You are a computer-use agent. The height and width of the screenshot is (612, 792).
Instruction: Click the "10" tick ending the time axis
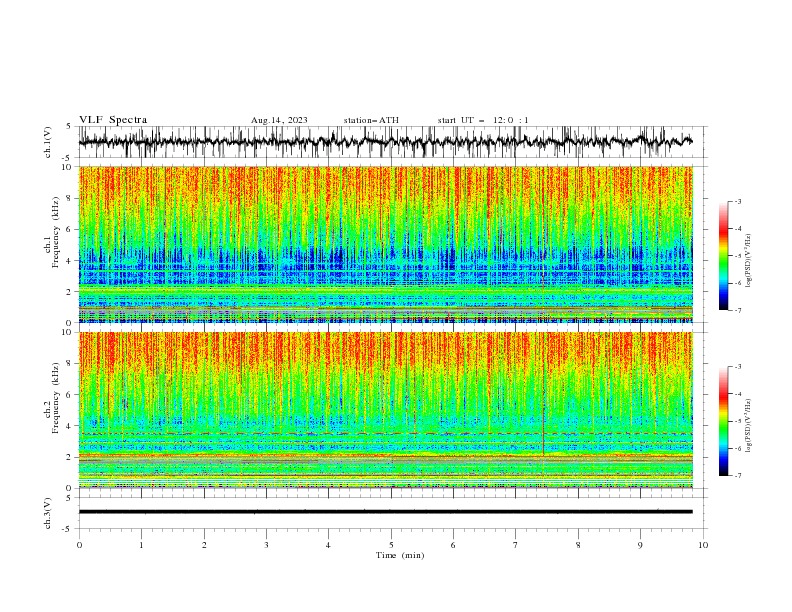[703, 545]
